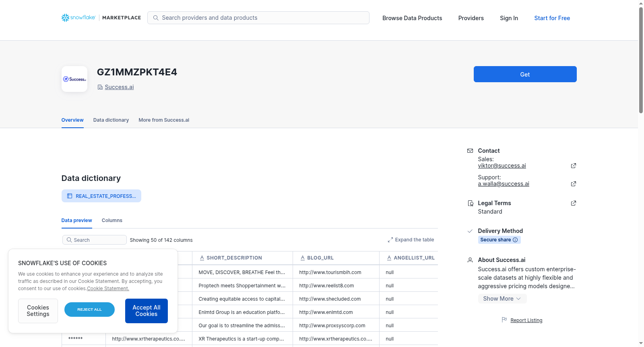The width and height of the screenshot is (644, 347).
Task: Click REJECT ALL cookies button
Action: (x=89, y=310)
